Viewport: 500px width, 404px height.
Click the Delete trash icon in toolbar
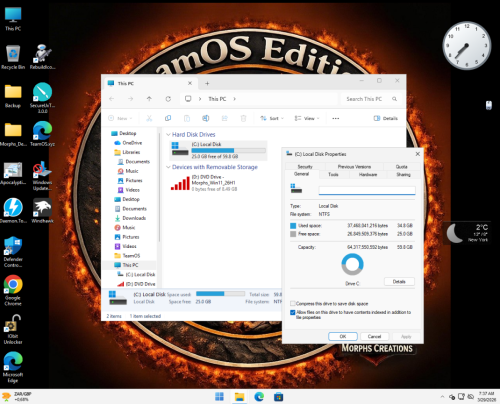pyautogui.click(x=243, y=118)
